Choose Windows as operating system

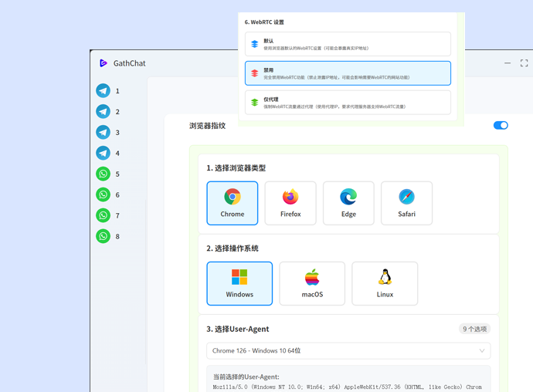click(239, 283)
